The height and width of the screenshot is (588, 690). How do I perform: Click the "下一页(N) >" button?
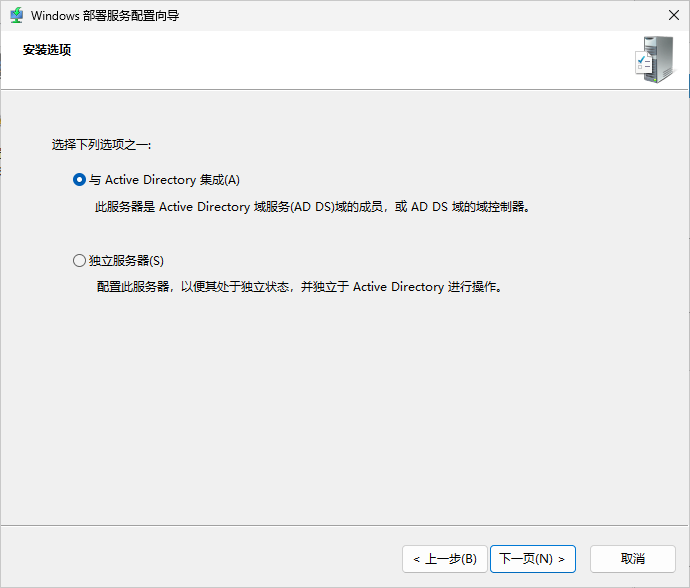(x=532, y=559)
